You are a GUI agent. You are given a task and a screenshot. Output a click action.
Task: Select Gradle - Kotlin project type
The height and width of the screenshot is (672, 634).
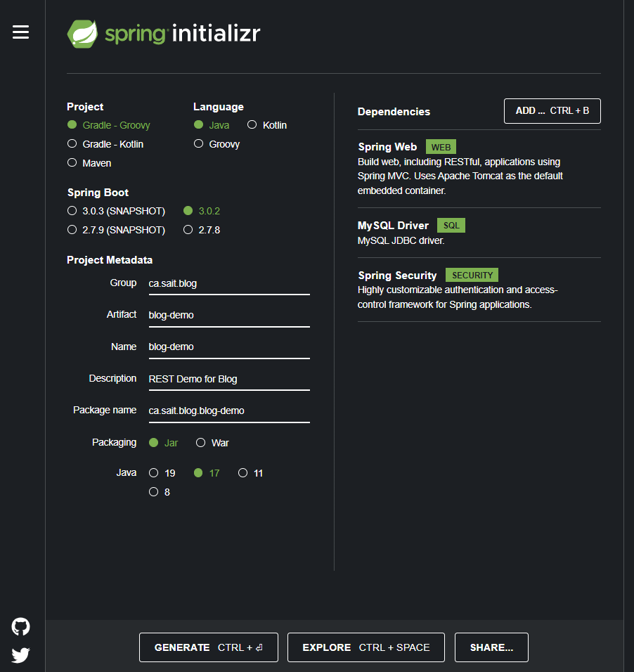(105, 144)
